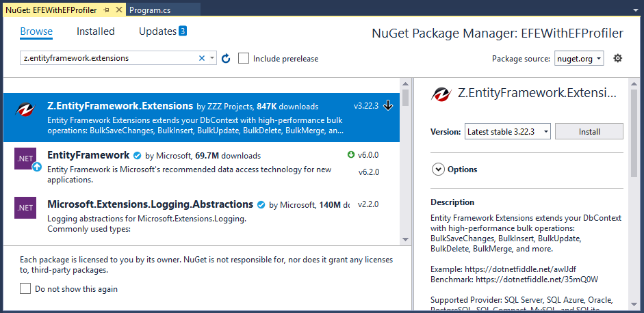Select Microsoft.Extensions.Logging.Abstractions package
Screen dimensions: 644x313
[201, 216]
